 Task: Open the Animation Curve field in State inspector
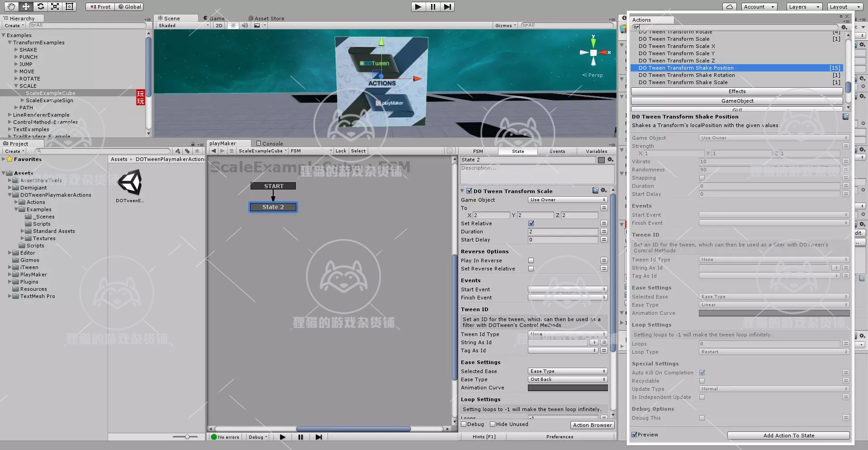click(x=568, y=388)
